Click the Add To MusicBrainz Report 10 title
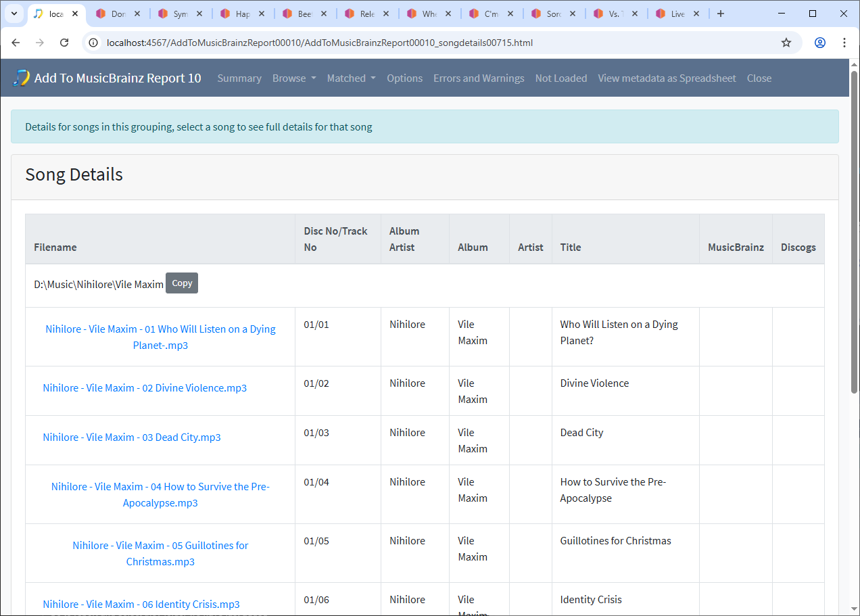Image resolution: width=860 pixels, height=616 pixels. pyautogui.click(x=118, y=78)
